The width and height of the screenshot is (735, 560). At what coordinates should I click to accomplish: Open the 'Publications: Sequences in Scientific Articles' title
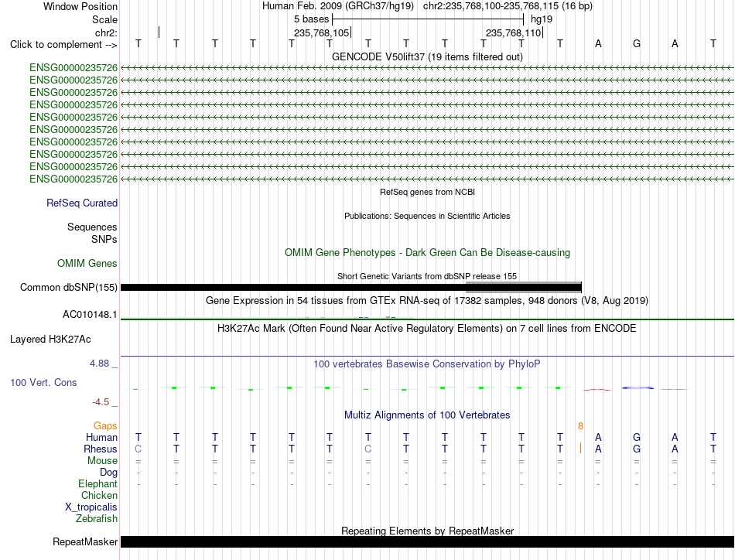(427, 216)
